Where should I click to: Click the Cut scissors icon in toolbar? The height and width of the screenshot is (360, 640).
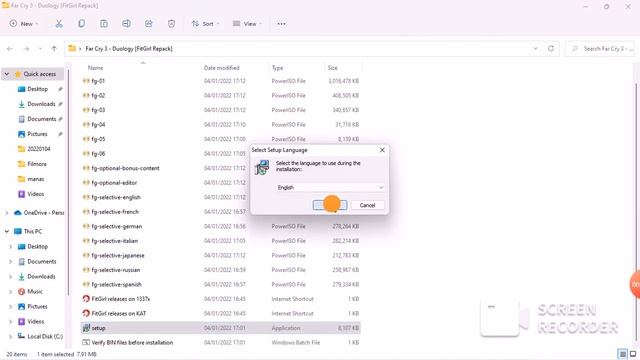point(59,24)
